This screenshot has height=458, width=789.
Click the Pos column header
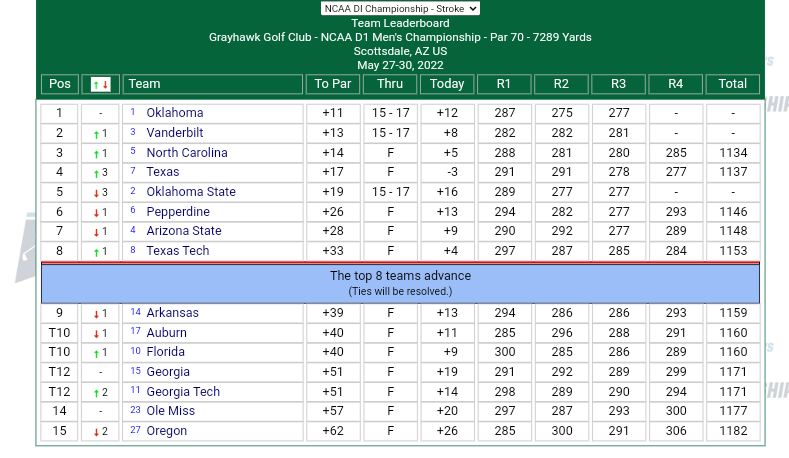(60, 85)
